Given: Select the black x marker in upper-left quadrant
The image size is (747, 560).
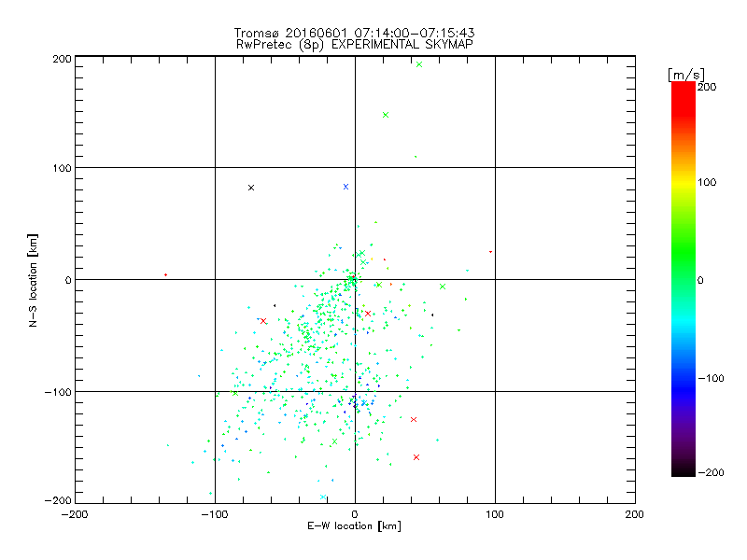Looking at the screenshot, I should click(x=251, y=188).
